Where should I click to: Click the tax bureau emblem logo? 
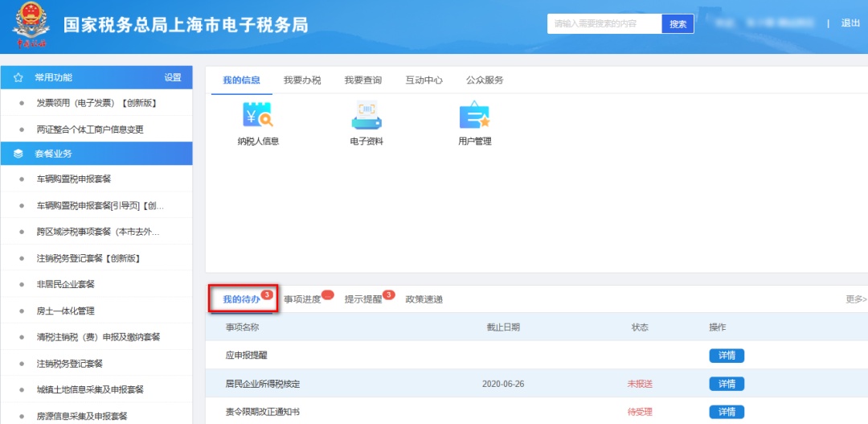click(31, 27)
